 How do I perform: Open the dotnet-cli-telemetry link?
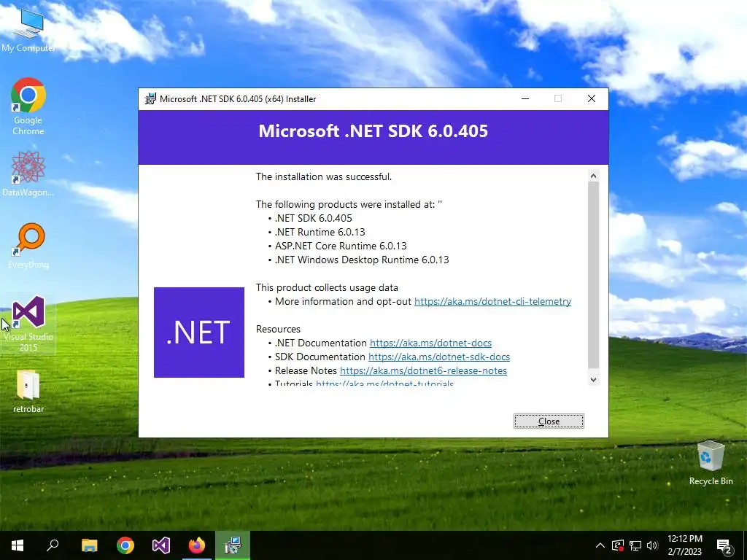(x=492, y=301)
